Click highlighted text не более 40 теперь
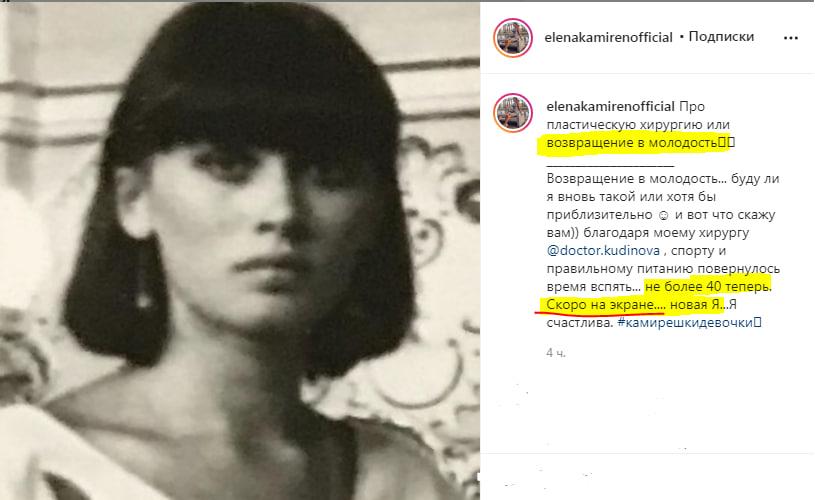 (708, 287)
